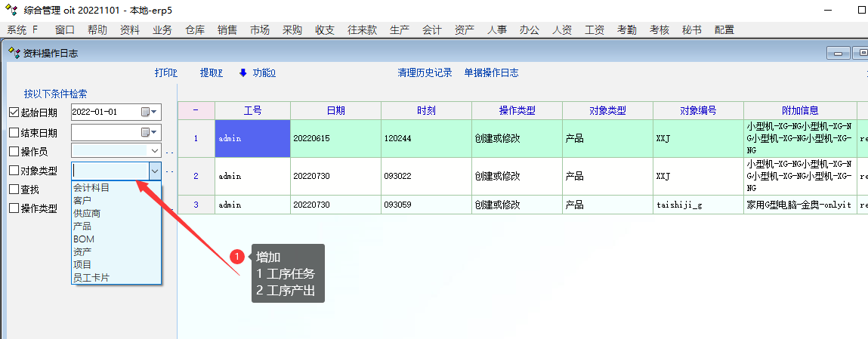Screen dimensions: 868x339
Task: Click the ellipsis button beside 对象类型 field
Action: tap(169, 171)
